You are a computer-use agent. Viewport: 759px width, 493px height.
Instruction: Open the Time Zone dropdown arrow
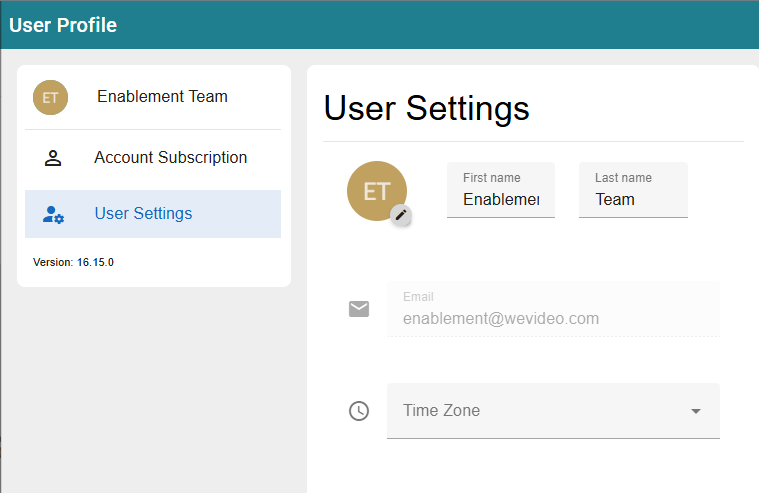pos(696,411)
